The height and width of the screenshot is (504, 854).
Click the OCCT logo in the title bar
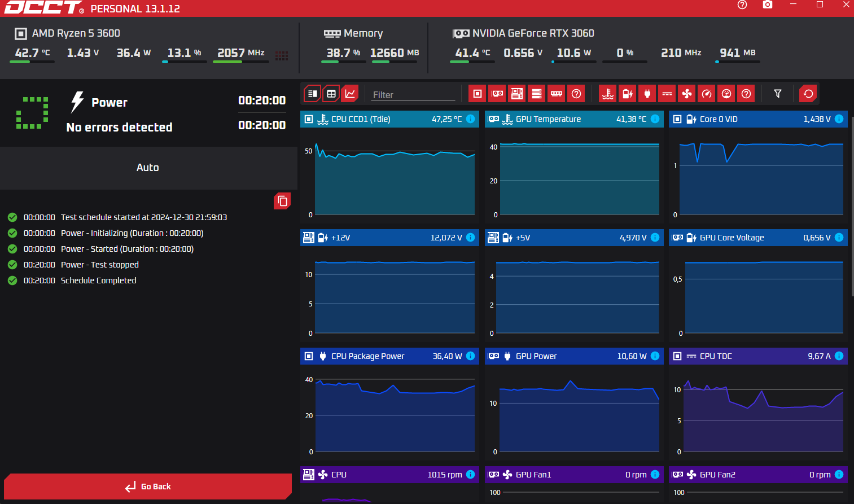point(44,7)
